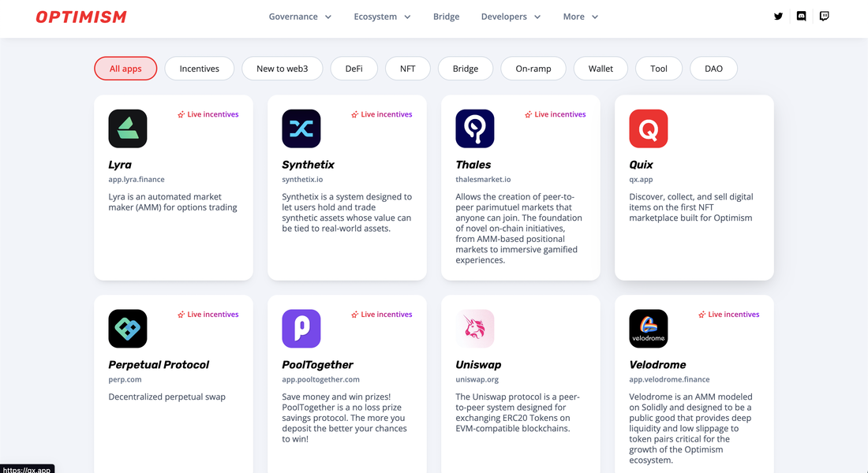Image resolution: width=868 pixels, height=473 pixels.
Task: Click the Velodrome app logo
Action: pyautogui.click(x=649, y=329)
